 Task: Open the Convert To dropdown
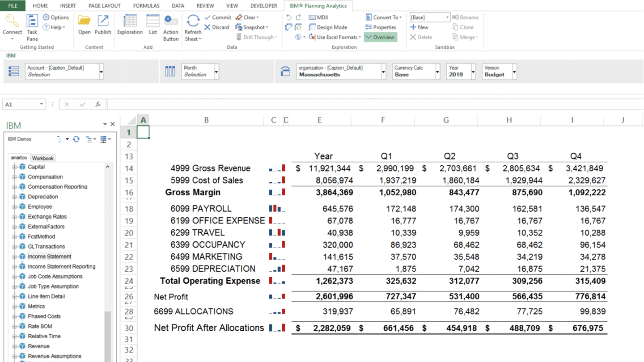(x=384, y=17)
